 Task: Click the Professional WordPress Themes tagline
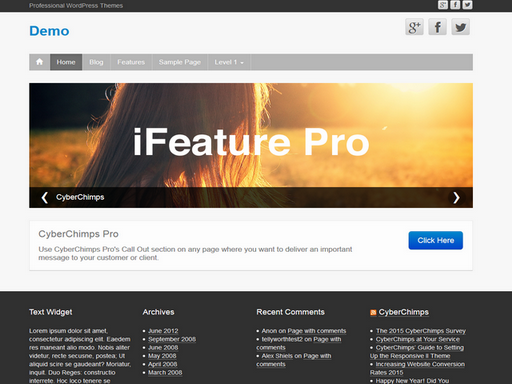pos(76,6)
